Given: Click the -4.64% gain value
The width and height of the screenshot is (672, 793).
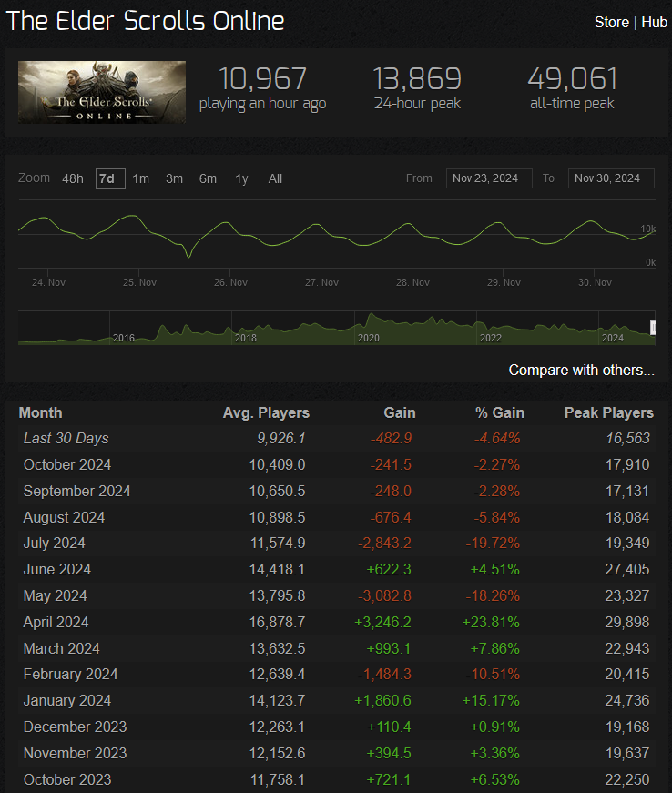Looking at the screenshot, I should [497, 438].
